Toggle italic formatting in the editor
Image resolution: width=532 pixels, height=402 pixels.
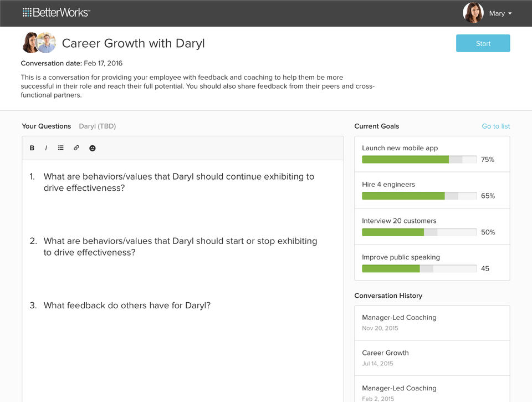click(46, 148)
